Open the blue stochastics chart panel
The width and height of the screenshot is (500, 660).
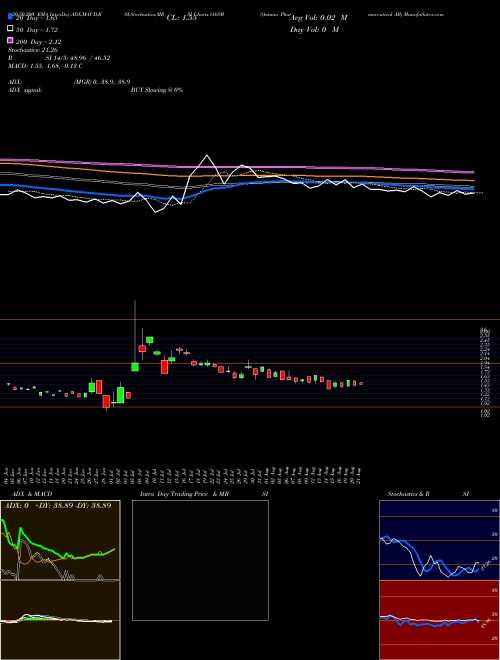[x=439, y=540]
